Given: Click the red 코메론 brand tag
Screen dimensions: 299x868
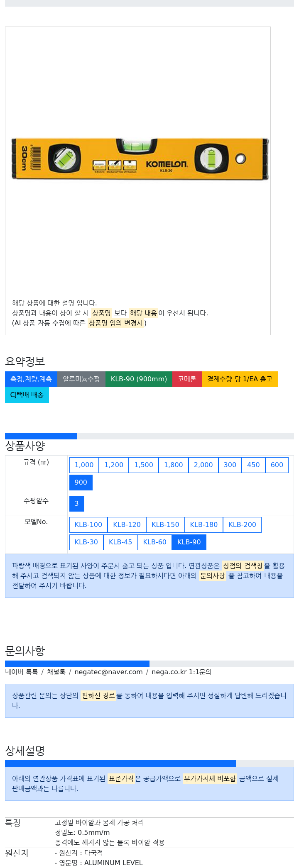Looking at the screenshot, I should [187, 379].
